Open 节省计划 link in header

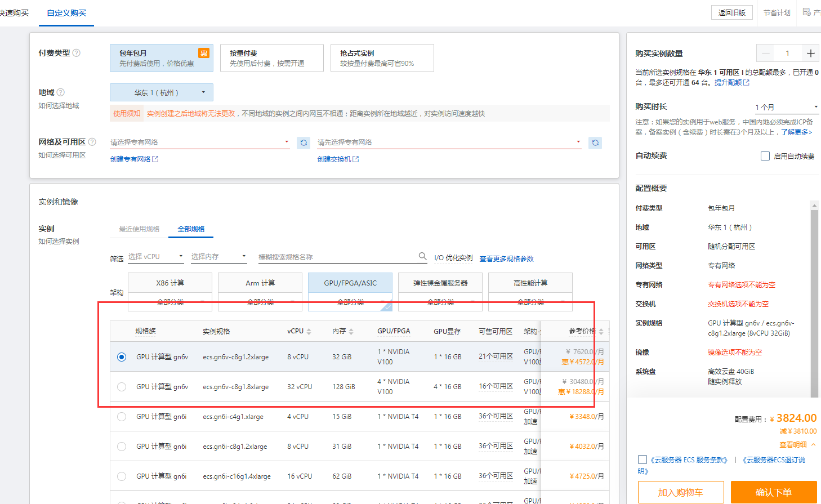[777, 12]
